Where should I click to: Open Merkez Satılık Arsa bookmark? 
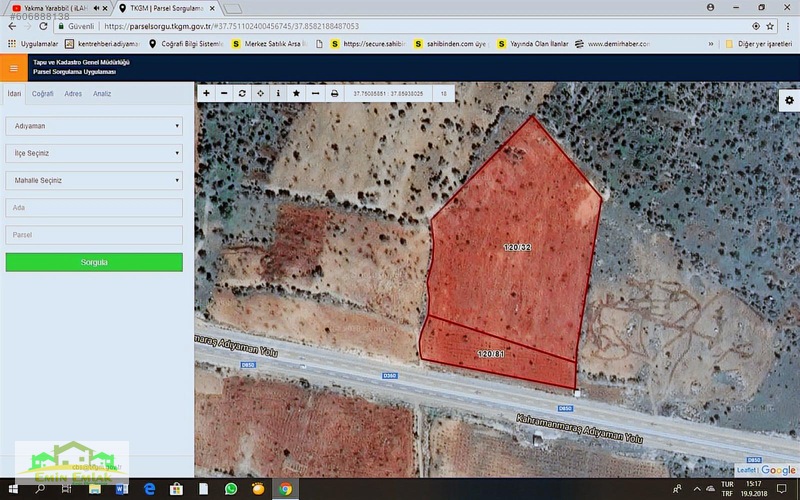pos(269,44)
